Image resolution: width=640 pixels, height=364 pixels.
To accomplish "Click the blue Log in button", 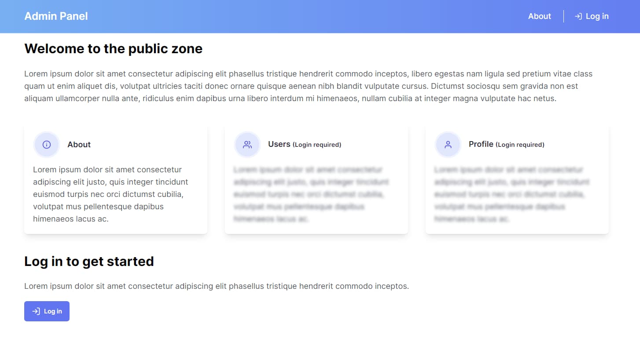I will (47, 311).
